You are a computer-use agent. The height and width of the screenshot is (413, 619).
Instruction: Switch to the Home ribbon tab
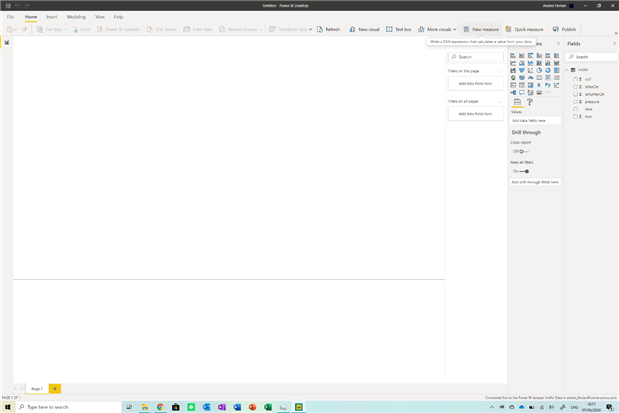point(31,17)
